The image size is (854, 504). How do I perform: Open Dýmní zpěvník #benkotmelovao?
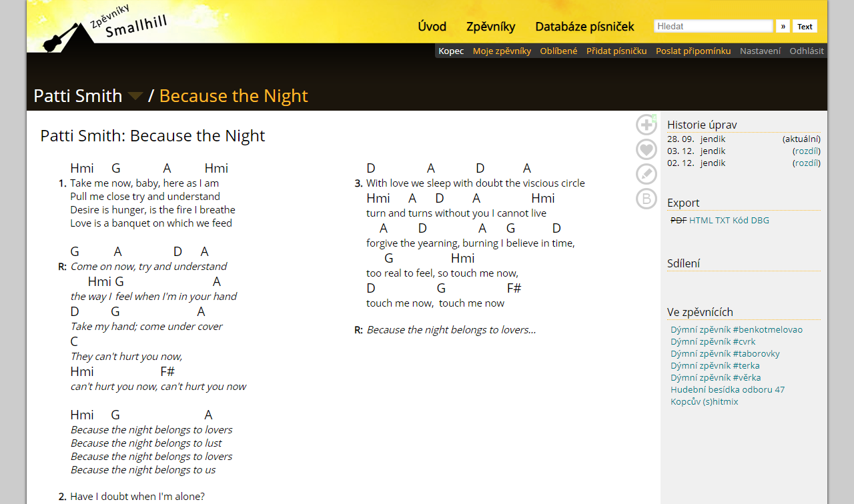[737, 329]
